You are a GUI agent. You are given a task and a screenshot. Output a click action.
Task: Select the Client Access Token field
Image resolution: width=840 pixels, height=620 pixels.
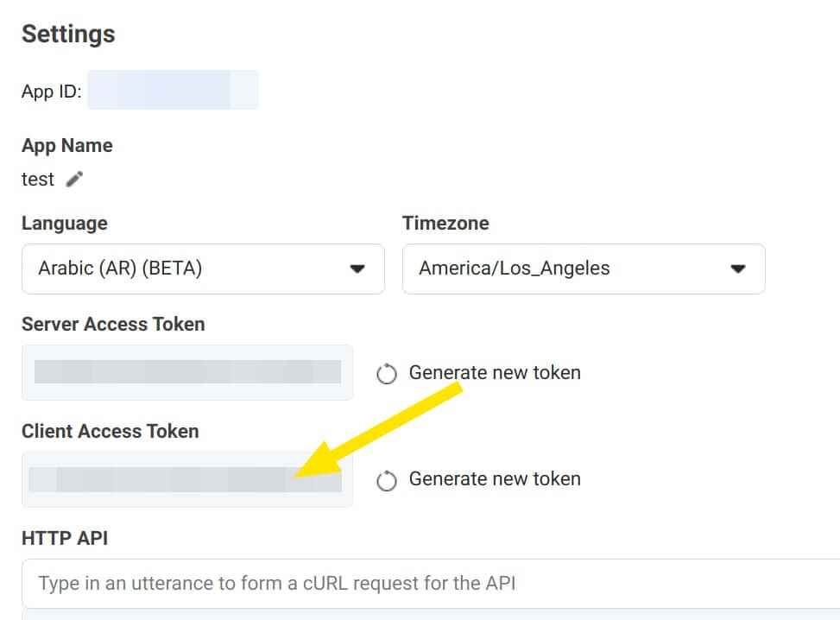click(x=187, y=479)
